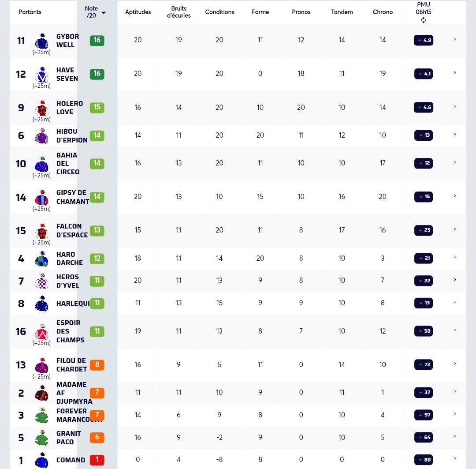
Task: Expand Comand row details chevron
Action: coord(455,459)
